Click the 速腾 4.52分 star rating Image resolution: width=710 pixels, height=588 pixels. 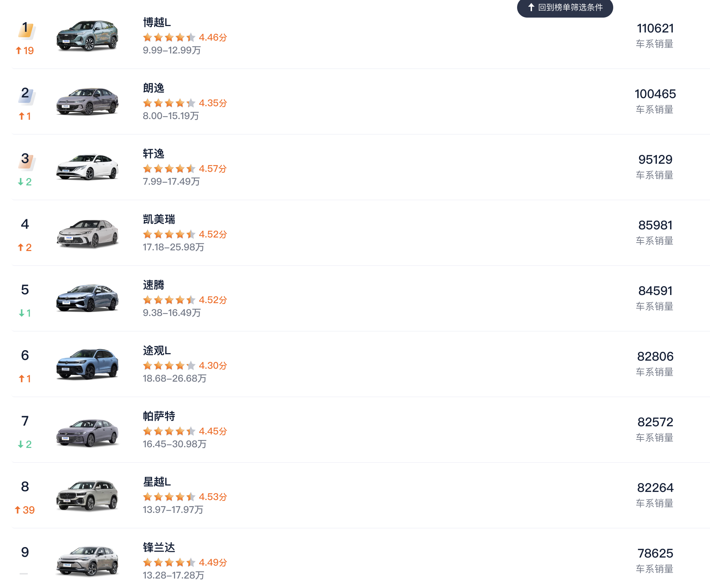point(185,300)
